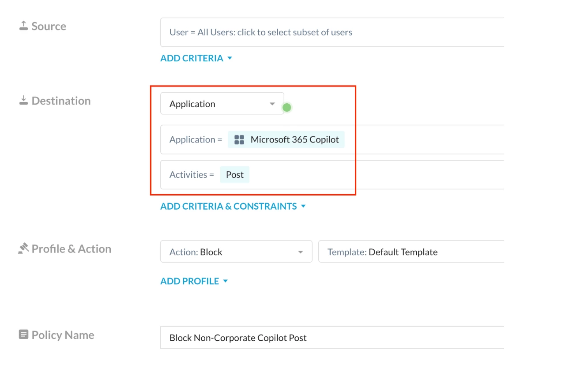Click the Profile & Action gavel icon
This screenshot has width=588, height=384.
(x=23, y=248)
